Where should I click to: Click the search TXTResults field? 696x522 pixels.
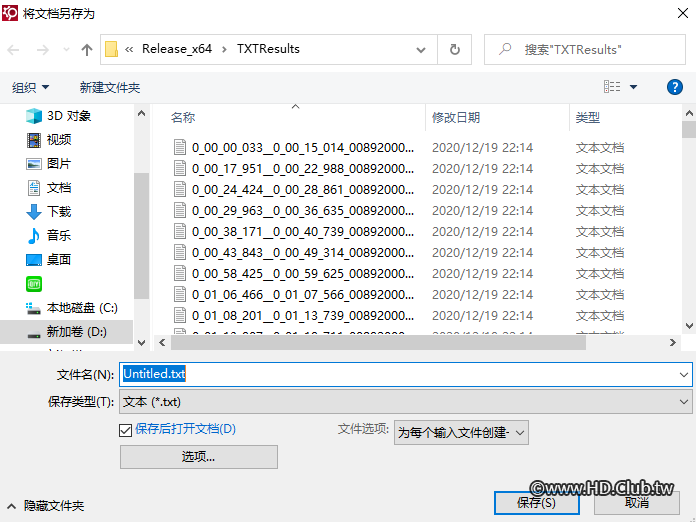click(x=585, y=50)
